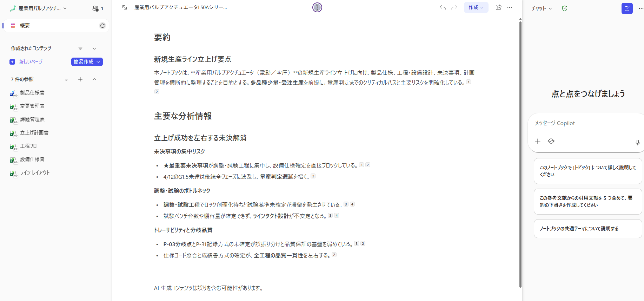Refresh the 概要 overview
644x301 pixels.
[102, 26]
